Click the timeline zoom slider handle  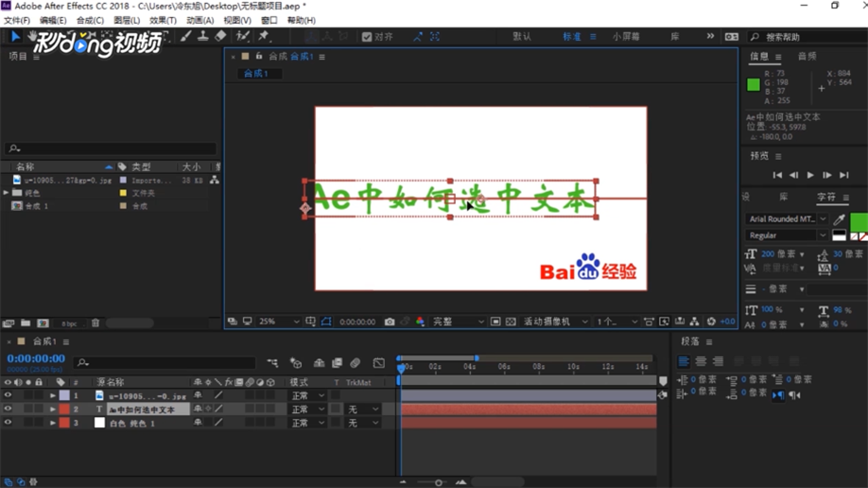439,482
